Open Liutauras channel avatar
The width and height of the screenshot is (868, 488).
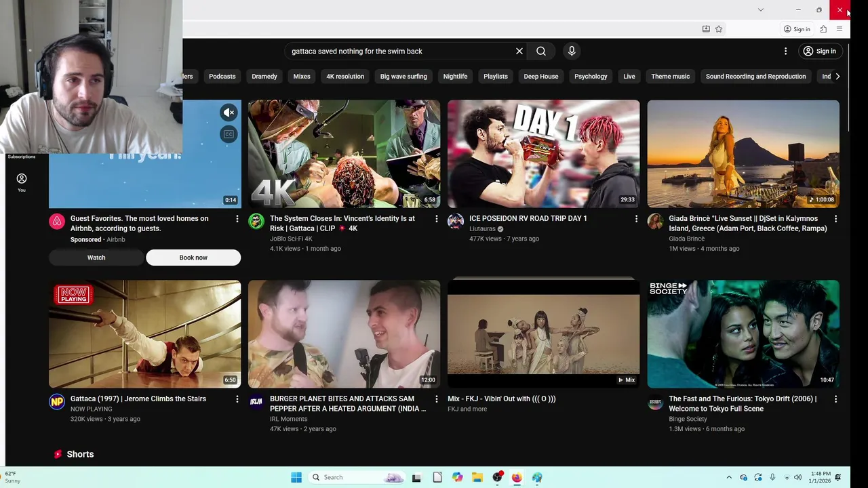click(x=456, y=222)
